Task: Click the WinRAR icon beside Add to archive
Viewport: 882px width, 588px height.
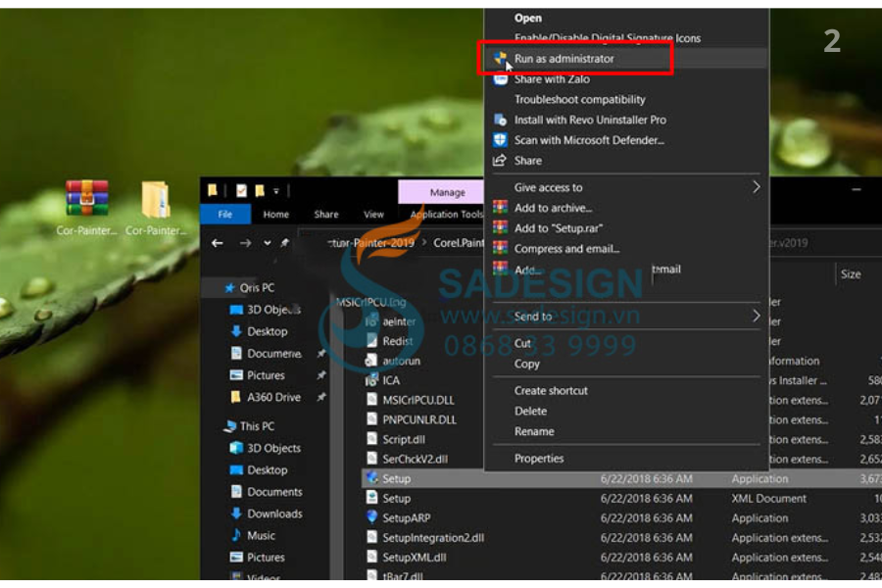Action: pyautogui.click(x=501, y=208)
